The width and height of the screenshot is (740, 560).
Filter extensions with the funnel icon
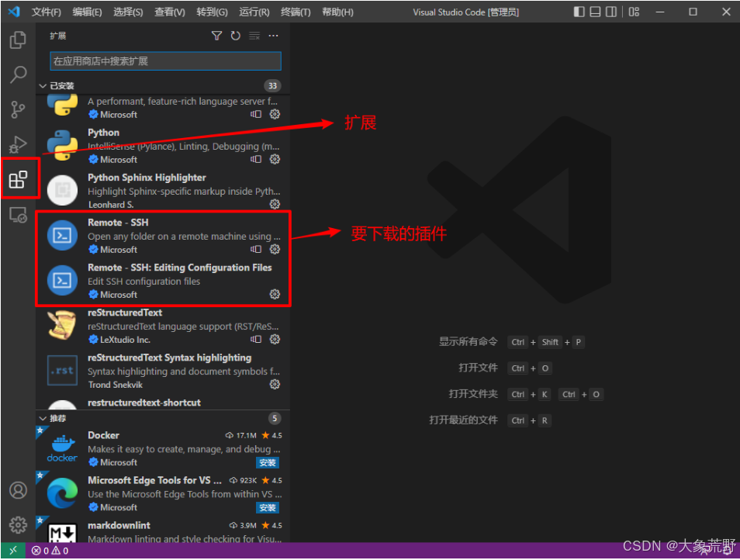tap(216, 36)
